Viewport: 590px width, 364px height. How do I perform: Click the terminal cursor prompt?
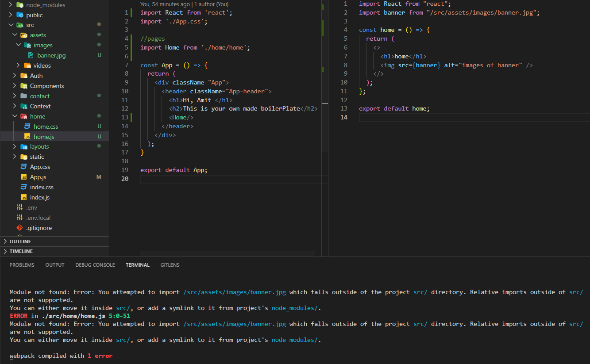point(12,362)
